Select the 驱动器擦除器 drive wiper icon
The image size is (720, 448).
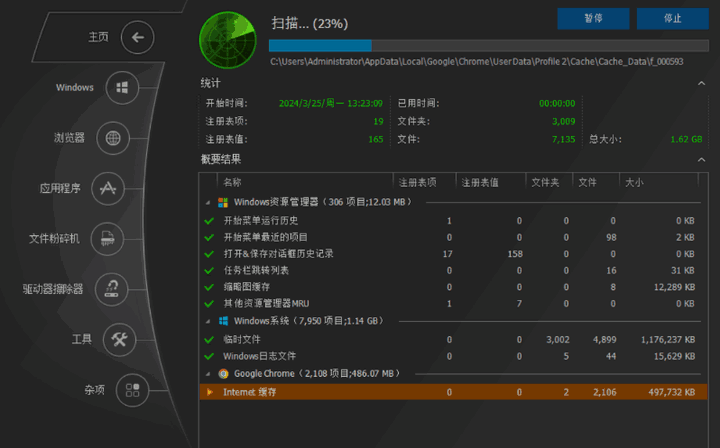112,289
